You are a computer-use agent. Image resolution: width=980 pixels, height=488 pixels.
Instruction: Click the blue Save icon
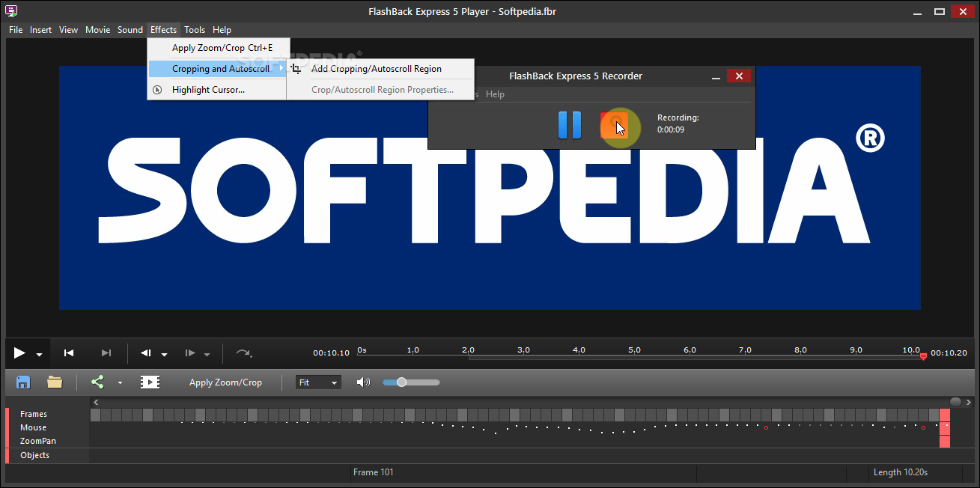pyautogui.click(x=23, y=382)
